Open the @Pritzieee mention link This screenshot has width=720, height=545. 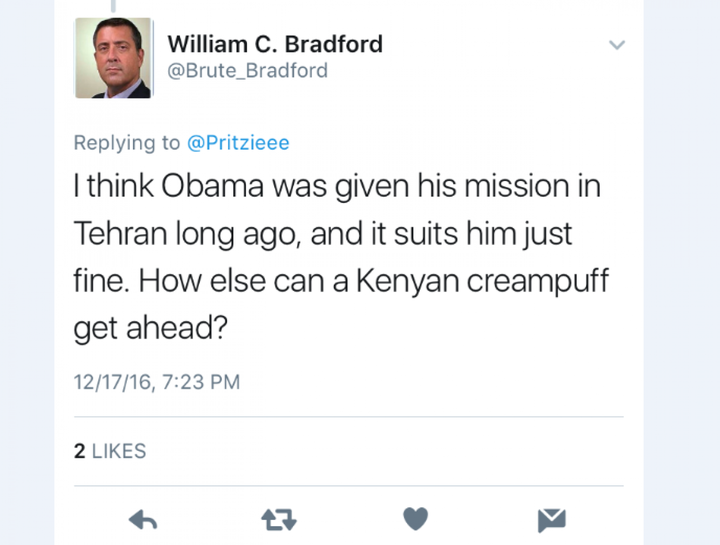(238, 143)
